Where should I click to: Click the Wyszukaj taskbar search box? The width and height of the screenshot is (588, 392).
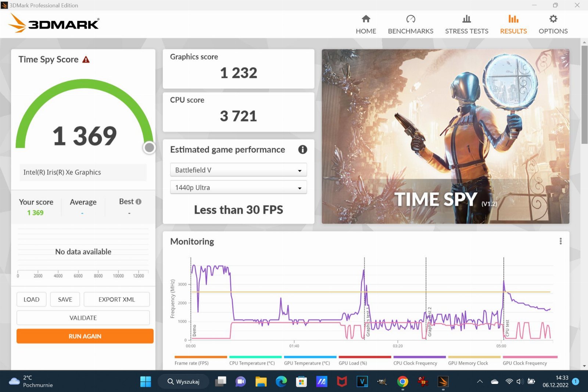click(184, 382)
